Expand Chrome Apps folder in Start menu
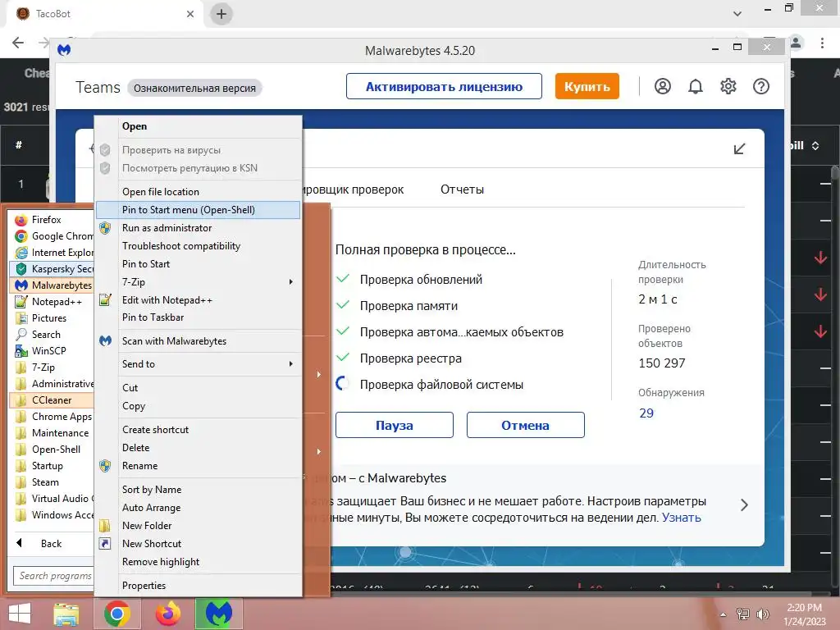Screen dimensions: 840x630 (52, 416)
